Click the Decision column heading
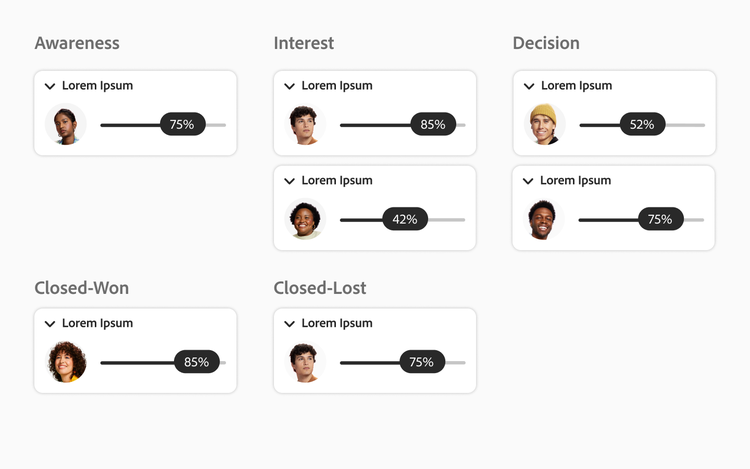The height and width of the screenshot is (469, 750). point(546,43)
